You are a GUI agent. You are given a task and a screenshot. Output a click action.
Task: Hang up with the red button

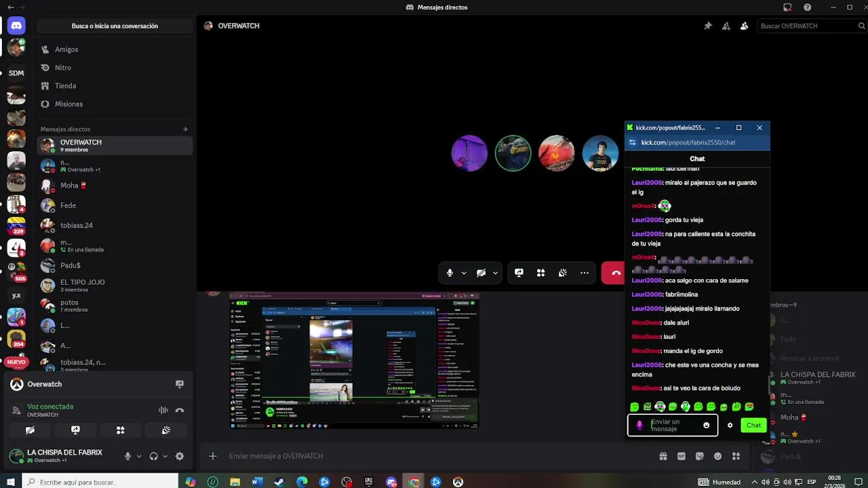point(614,272)
